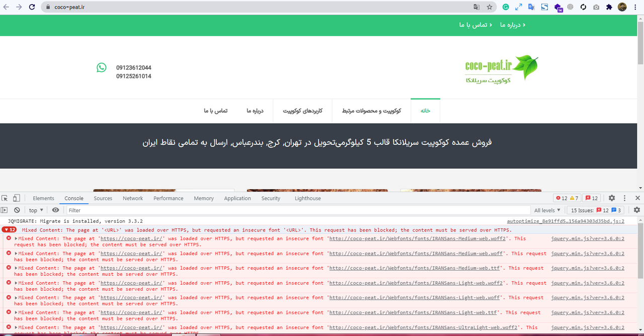
Task: Open the top JavaScript context dropdown
Action: click(36, 210)
